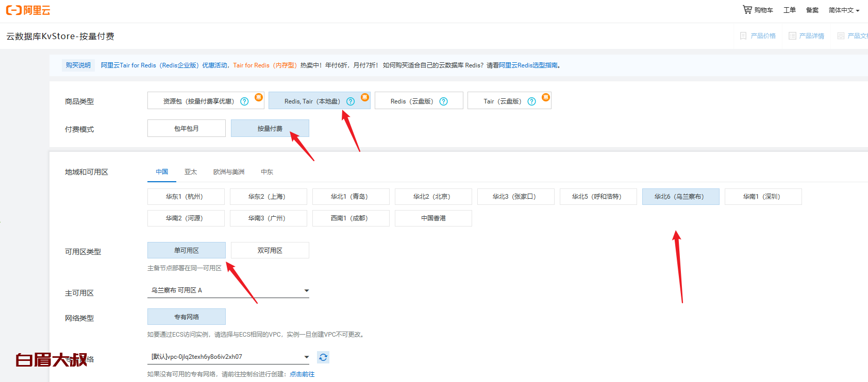
Task: Choose 按量付费 billing mode
Action: (x=270, y=128)
